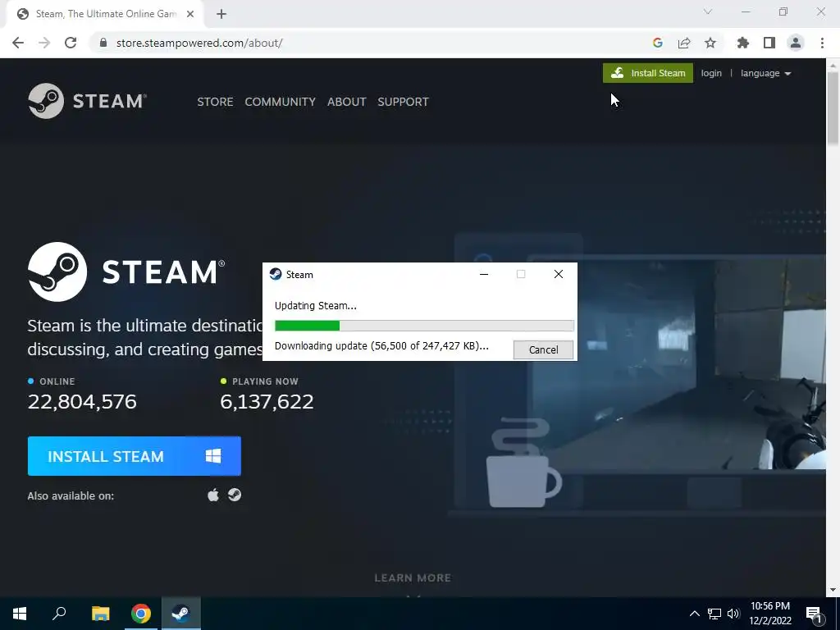Image resolution: width=840 pixels, height=630 pixels.
Task: Bookmark this page with the star icon
Action: click(710, 43)
